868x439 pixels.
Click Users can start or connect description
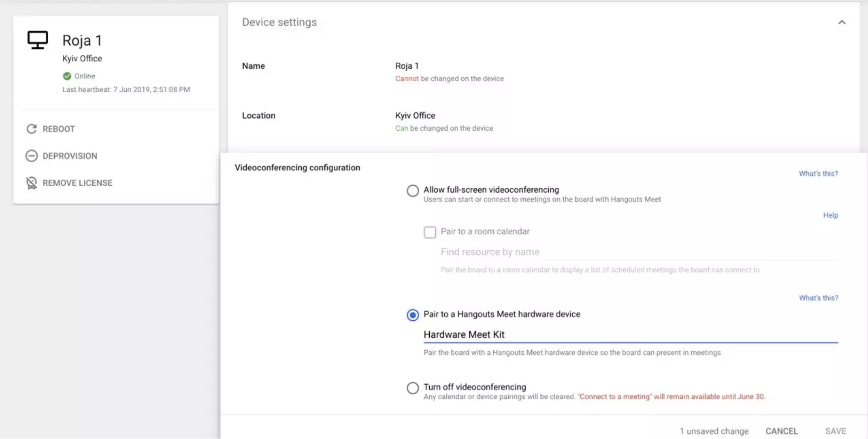542,199
